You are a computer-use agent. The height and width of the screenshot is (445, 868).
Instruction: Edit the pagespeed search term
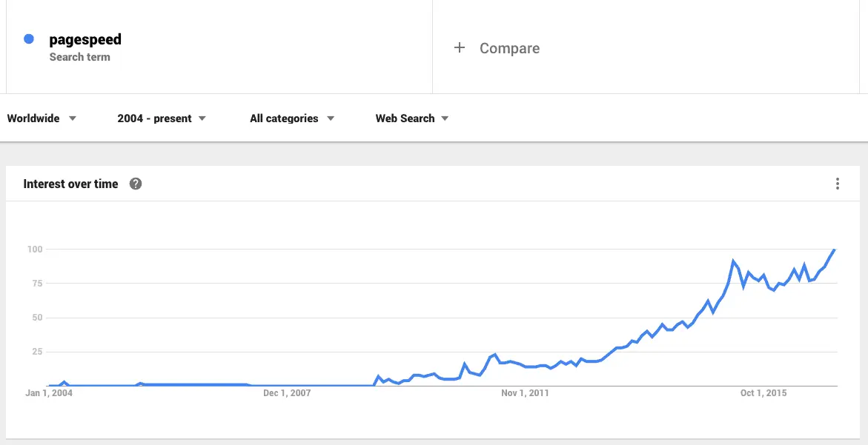coord(85,39)
